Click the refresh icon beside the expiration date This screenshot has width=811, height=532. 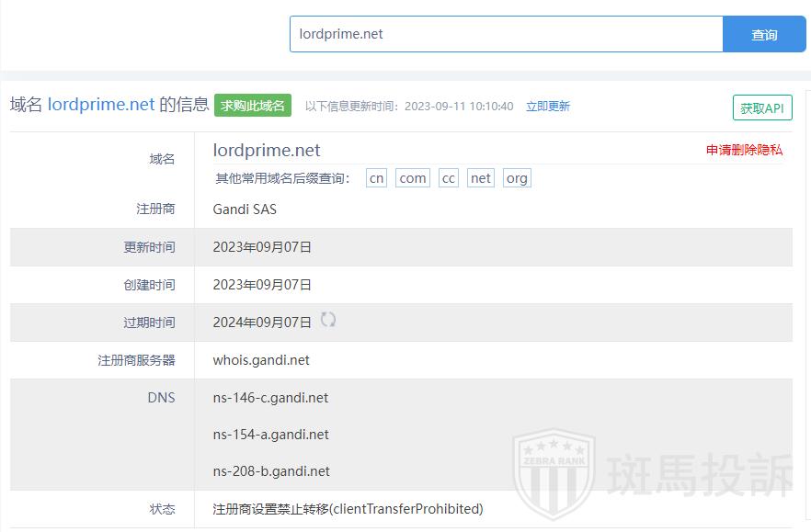(328, 320)
